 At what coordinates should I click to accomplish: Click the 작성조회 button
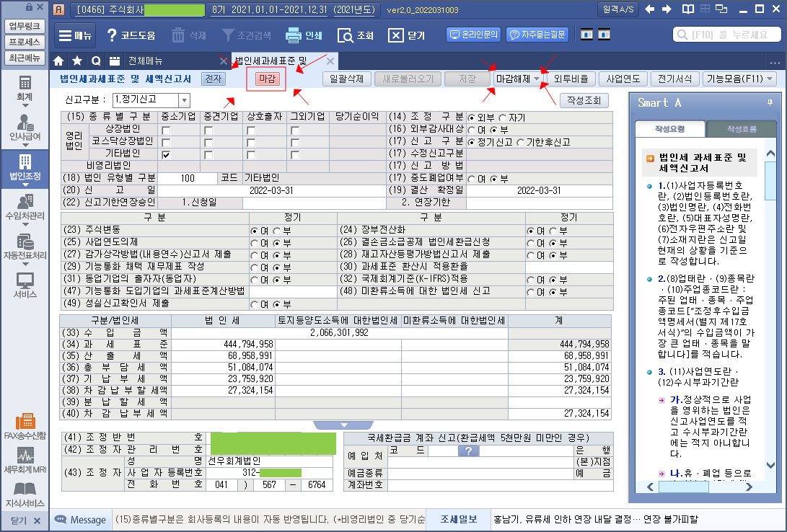point(584,100)
